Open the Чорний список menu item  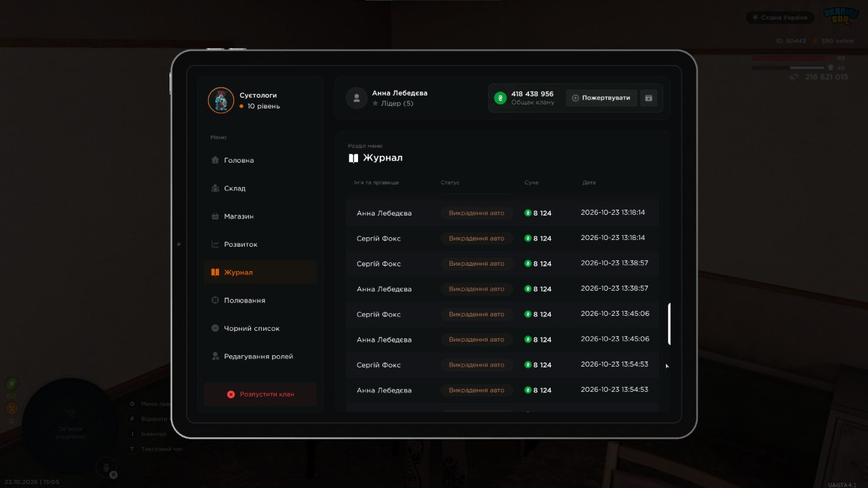pos(260,329)
